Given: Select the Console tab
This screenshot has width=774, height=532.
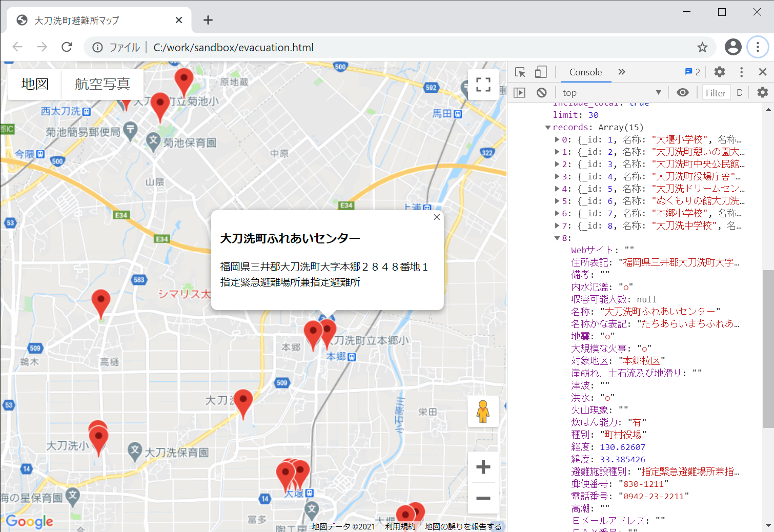Looking at the screenshot, I should click(585, 72).
